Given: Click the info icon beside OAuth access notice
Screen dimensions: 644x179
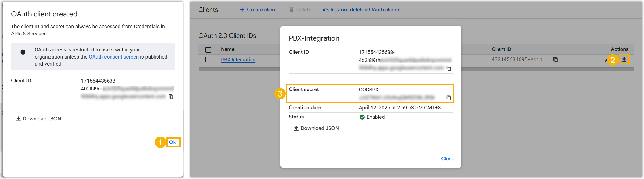Looking at the screenshot, I should 23,52.
